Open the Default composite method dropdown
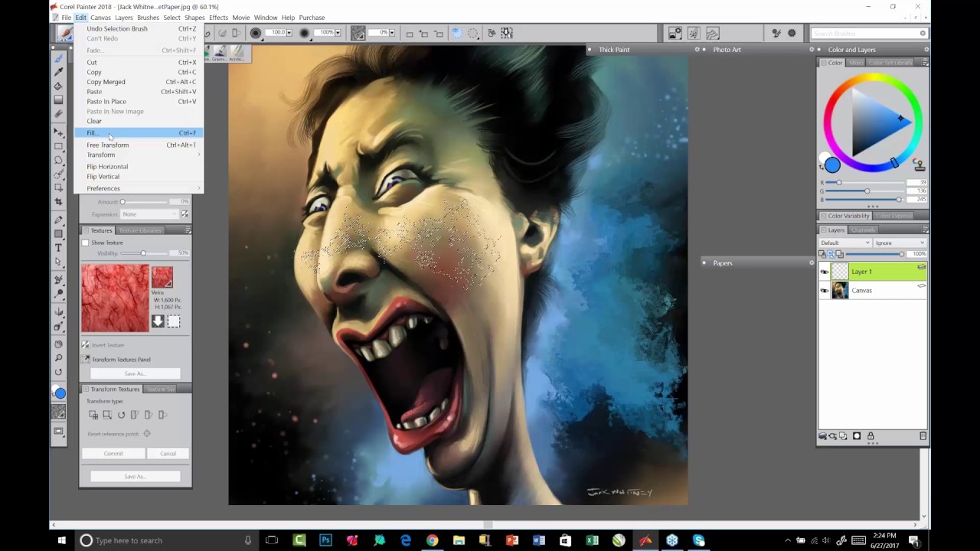This screenshot has width=980, height=551. pyautogui.click(x=845, y=243)
